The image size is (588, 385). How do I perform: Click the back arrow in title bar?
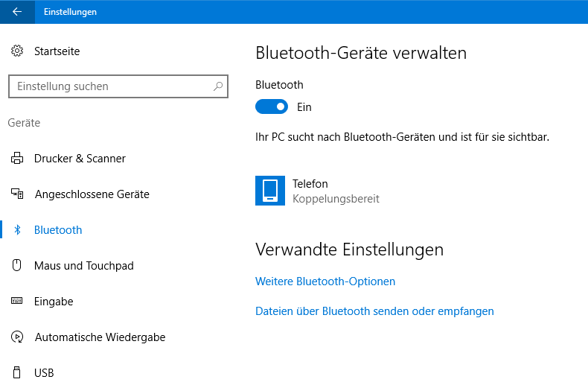coord(17,12)
